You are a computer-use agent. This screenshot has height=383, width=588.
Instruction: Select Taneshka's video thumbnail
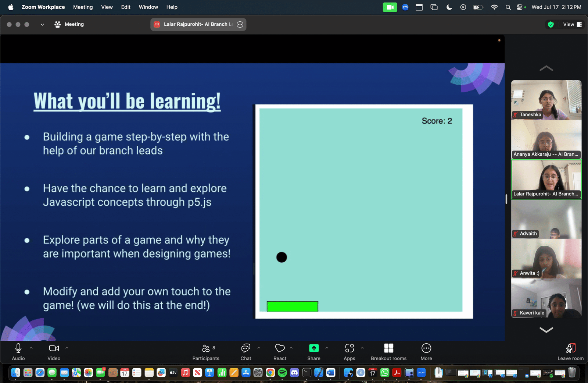(546, 100)
